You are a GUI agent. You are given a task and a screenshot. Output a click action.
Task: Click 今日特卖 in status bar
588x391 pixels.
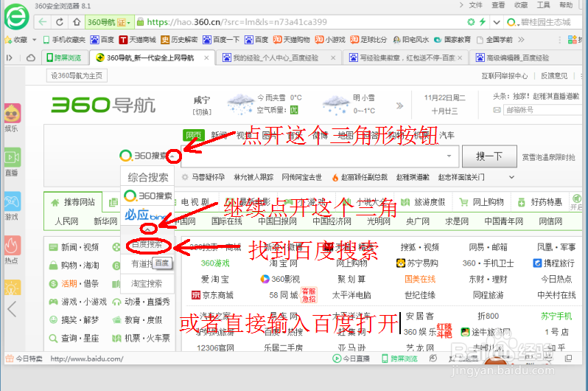tap(24, 359)
